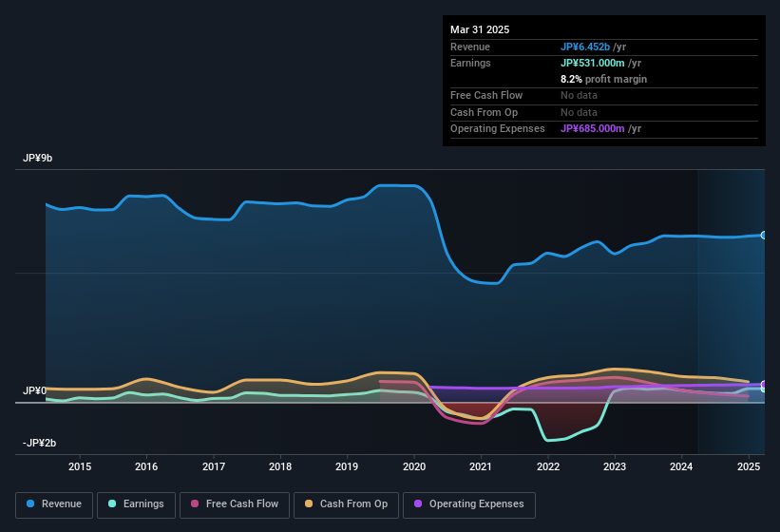The height and width of the screenshot is (532, 780).
Task: Click the 2017 x-axis label
Action: (214, 466)
